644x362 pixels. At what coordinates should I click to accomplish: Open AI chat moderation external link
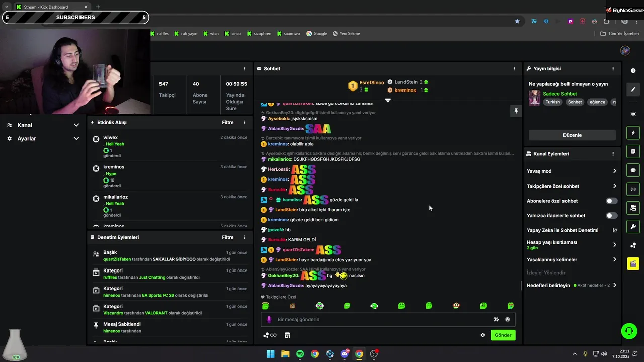click(615, 230)
